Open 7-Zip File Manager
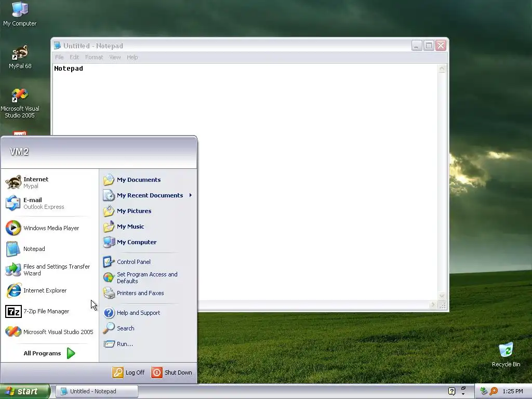Image resolution: width=532 pixels, height=399 pixels. pos(49,311)
